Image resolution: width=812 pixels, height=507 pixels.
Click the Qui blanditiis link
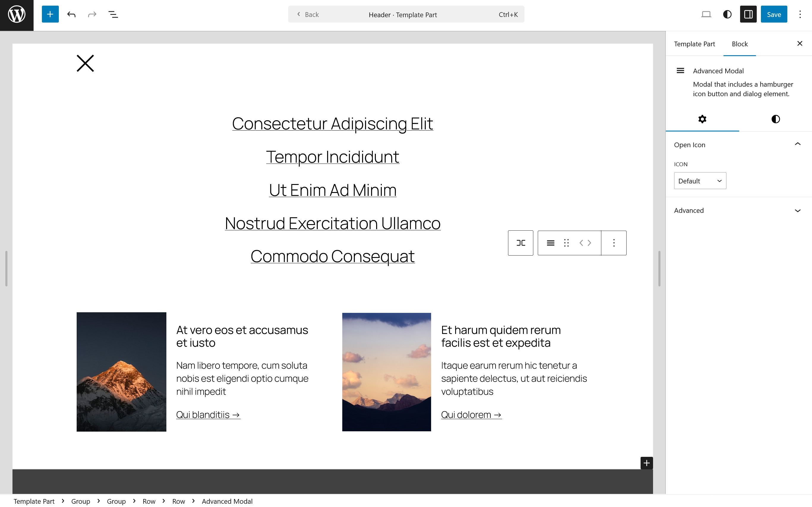coord(208,415)
